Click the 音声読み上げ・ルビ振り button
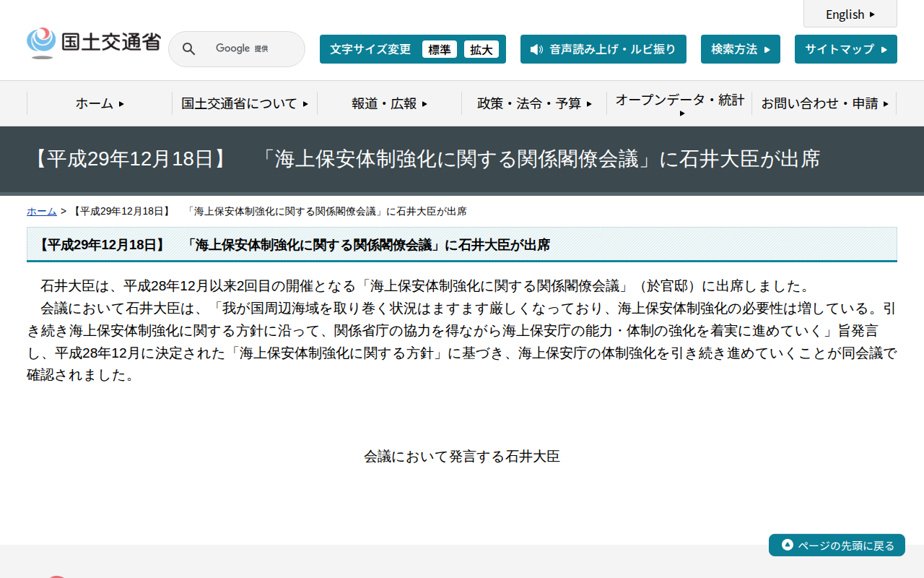Viewport: 924px width, 578px height. [x=603, y=49]
